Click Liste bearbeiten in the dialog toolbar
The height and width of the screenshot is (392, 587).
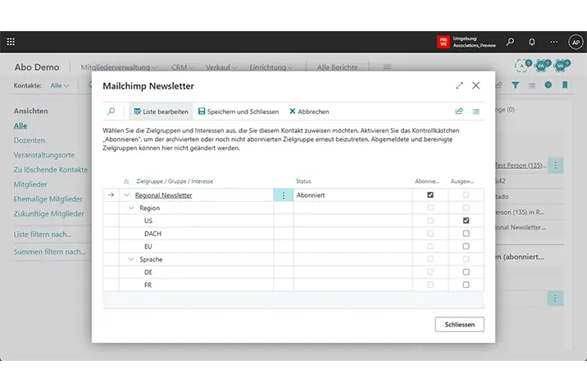pyautogui.click(x=161, y=112)
